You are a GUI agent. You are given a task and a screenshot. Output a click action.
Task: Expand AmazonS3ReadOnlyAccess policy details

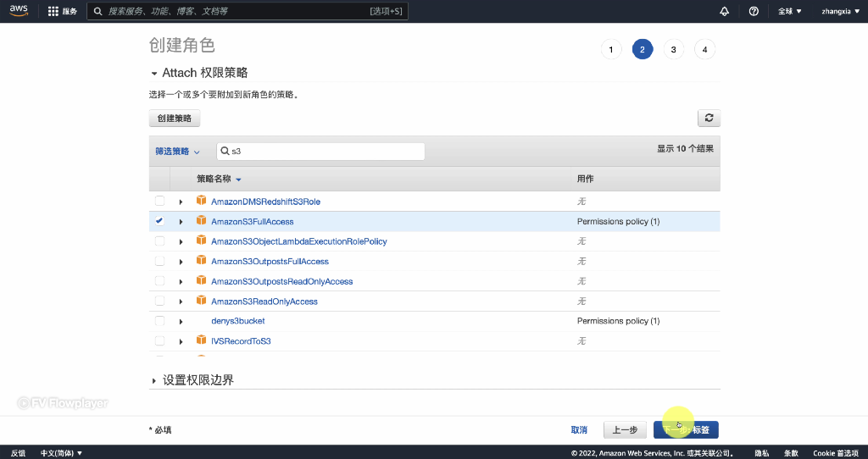coord(181,301)
